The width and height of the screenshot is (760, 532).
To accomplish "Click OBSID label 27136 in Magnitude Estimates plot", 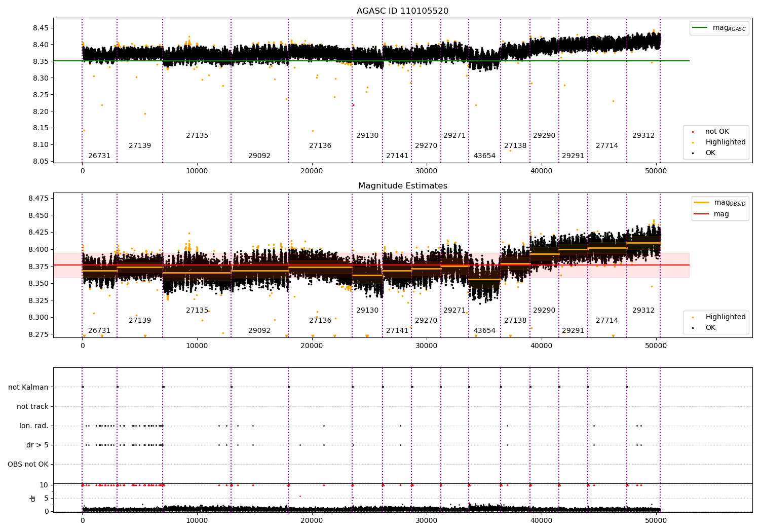I will [320, 320].
